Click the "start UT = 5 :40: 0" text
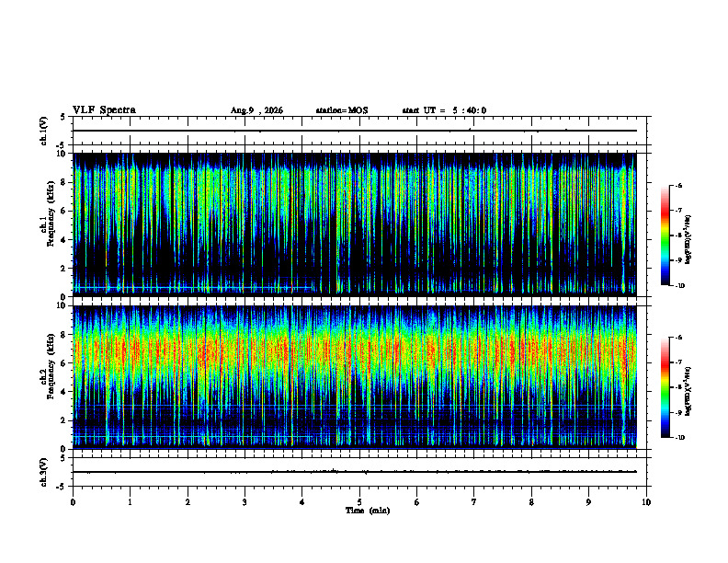728x563 pixels. pyautogui.click(x=444, y=110)
